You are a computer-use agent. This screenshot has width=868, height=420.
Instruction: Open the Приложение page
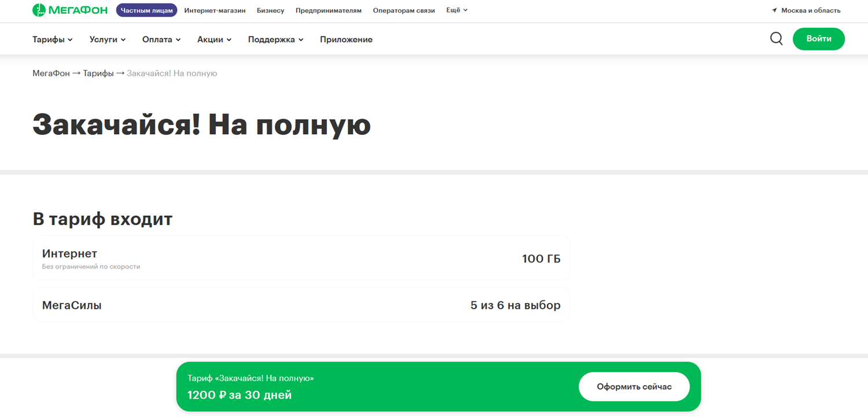(346, 39)
